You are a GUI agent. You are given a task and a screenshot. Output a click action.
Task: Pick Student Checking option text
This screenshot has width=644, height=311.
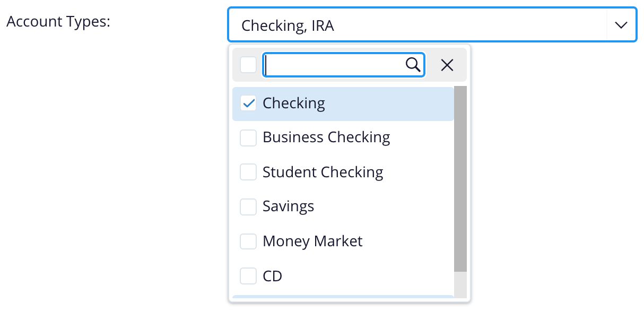point(323,172)
